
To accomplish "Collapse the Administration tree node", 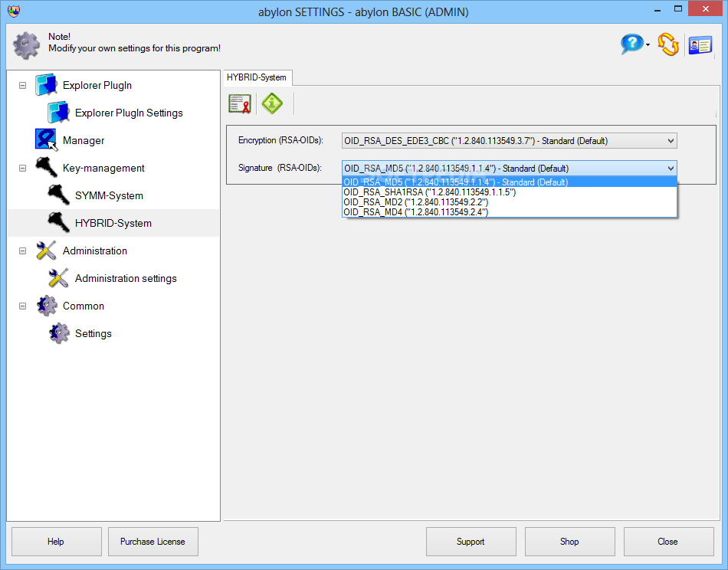I will [x=22, y=251].
